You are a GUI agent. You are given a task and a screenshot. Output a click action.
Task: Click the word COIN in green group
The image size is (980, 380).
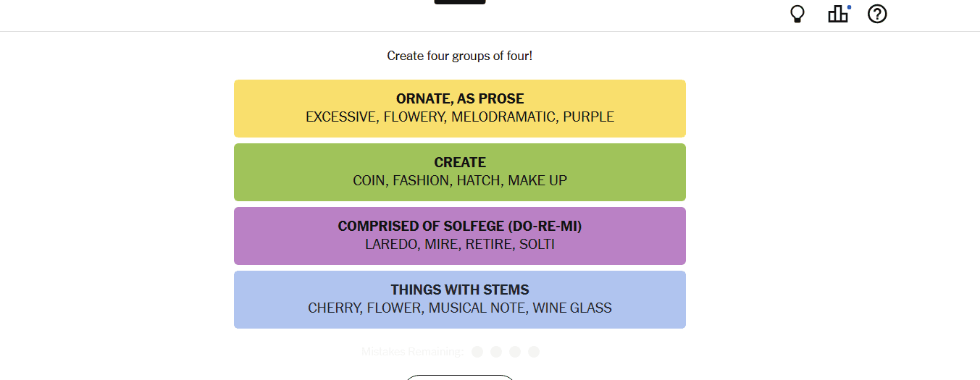[369, 180]
